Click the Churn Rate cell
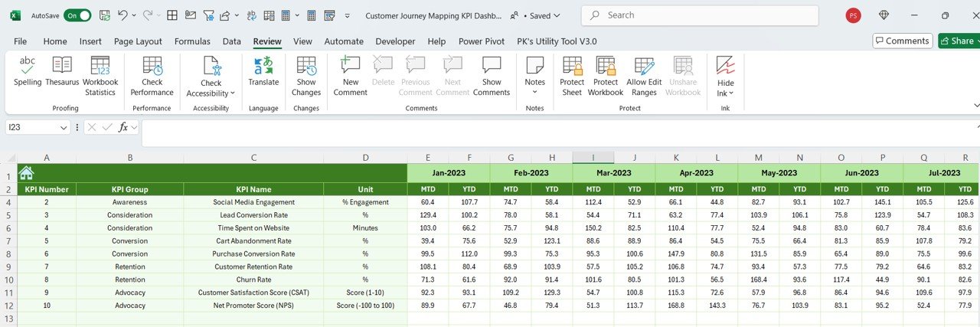This screenshot has height=327, width=980. [x=253, y=280]
